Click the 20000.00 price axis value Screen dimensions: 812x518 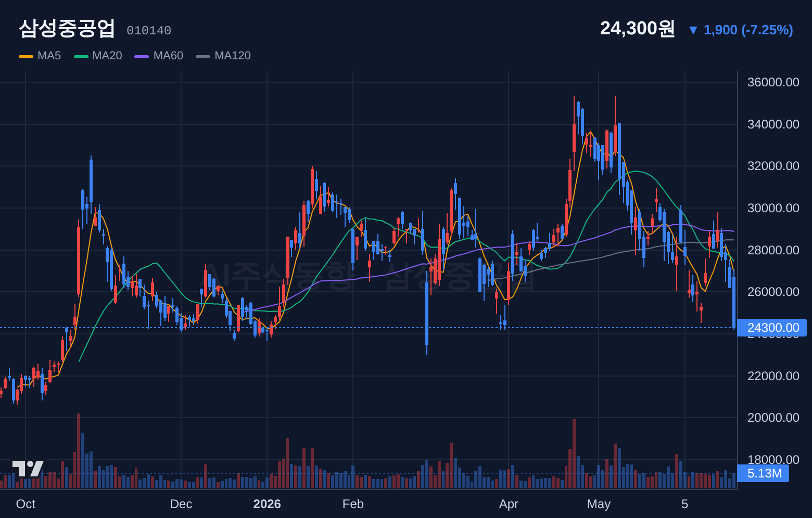[x=773, y=418]
